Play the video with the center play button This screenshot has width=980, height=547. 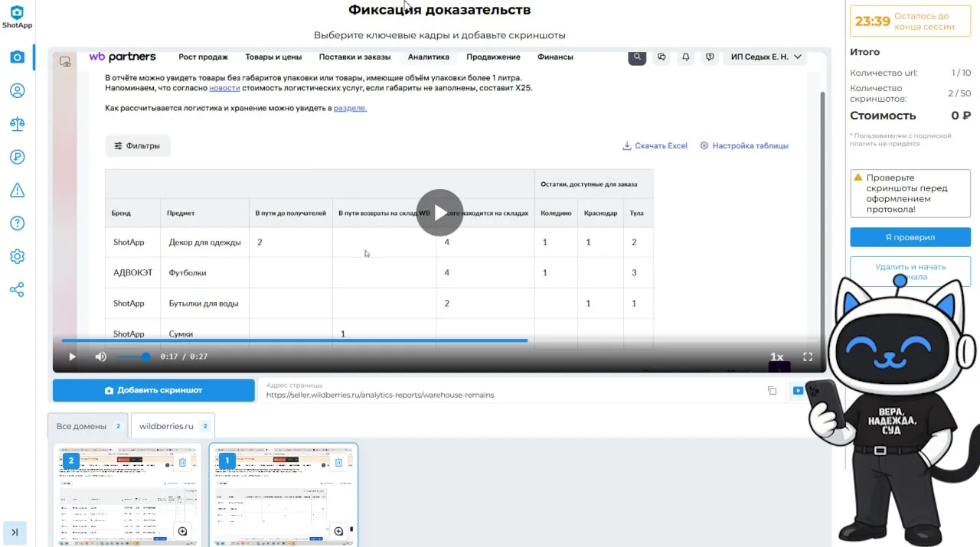440,213
